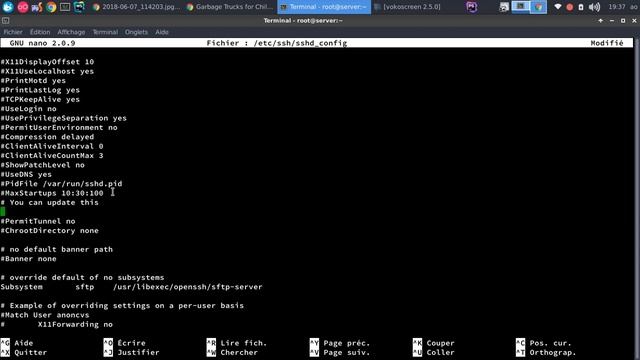Click the '#ShowPatchLevel no' line
The image size is (640, 360).
pyautogui.click(x=42, y=165)
